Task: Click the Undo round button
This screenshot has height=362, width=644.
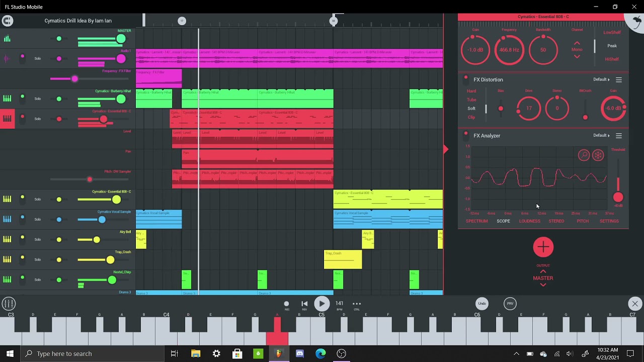Action: [482, 304]
